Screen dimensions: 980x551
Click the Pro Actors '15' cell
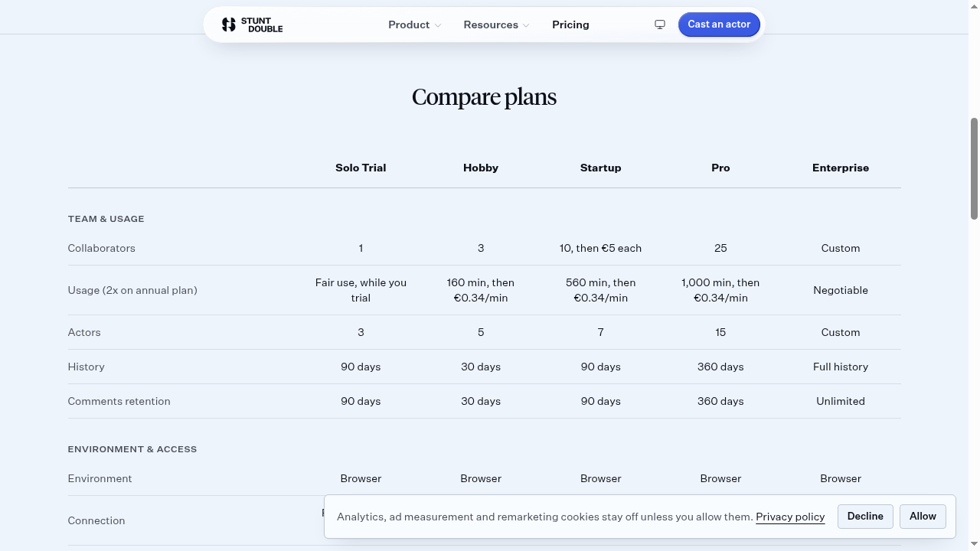720,332
